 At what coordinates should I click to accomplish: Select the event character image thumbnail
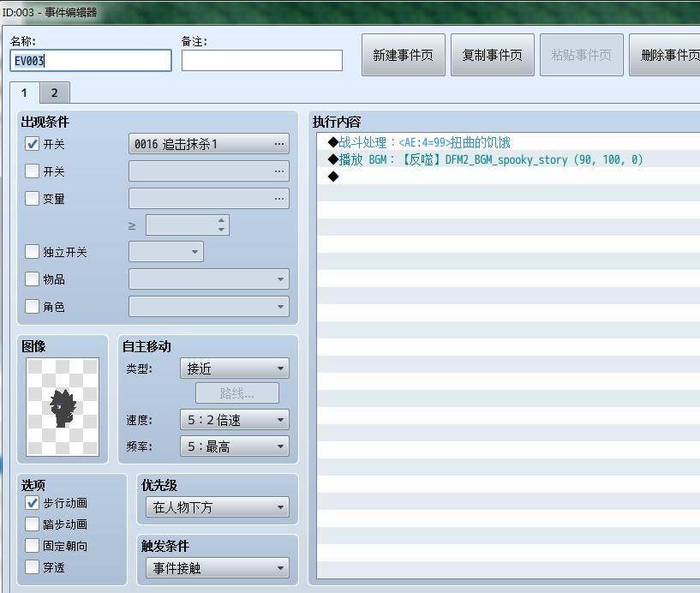point(63,407)
